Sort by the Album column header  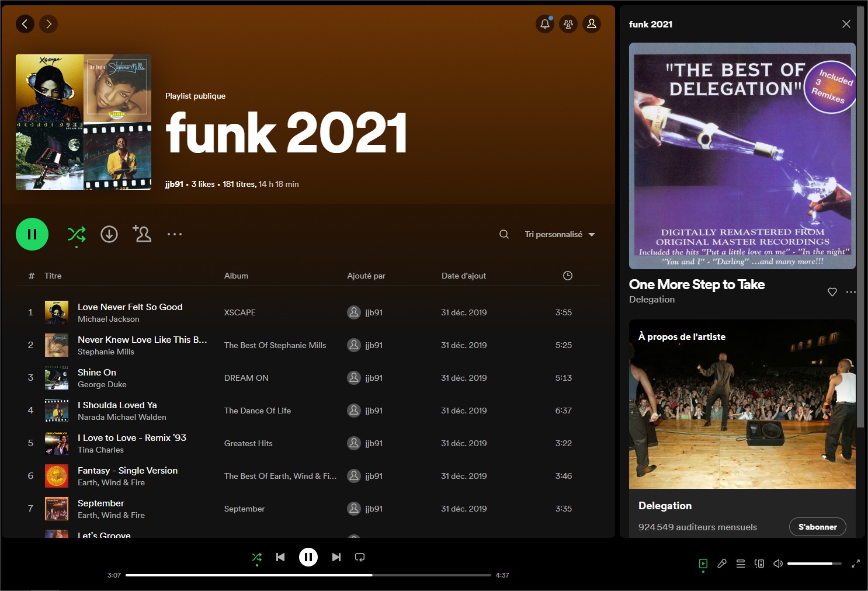point(236,276)
